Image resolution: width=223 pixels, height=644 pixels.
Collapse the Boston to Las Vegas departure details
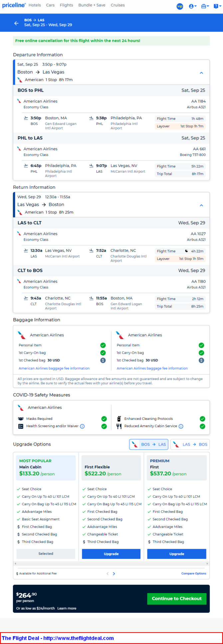point(201,73)
